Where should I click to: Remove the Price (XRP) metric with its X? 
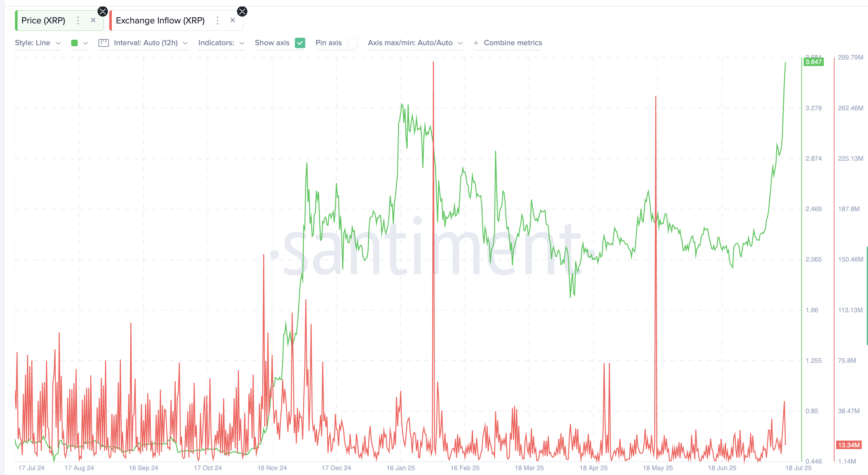click(93, 20)
